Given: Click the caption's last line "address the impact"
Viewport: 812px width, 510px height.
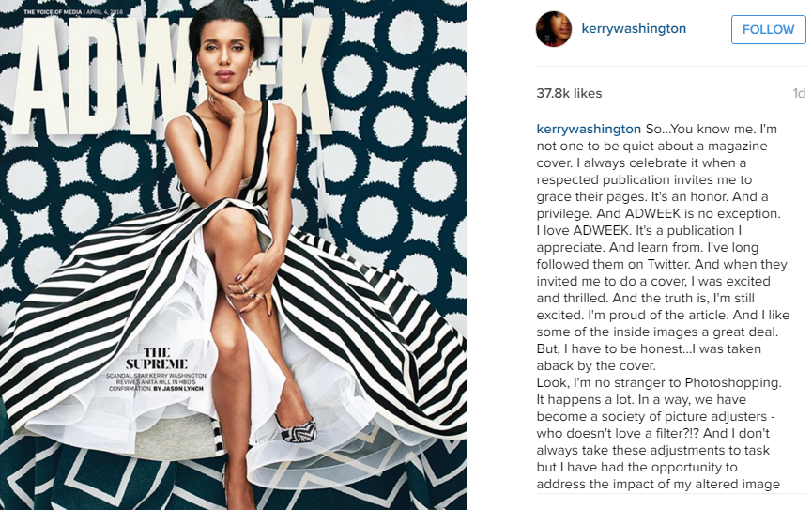Looking at the screenshot, I should pos(658,484).
